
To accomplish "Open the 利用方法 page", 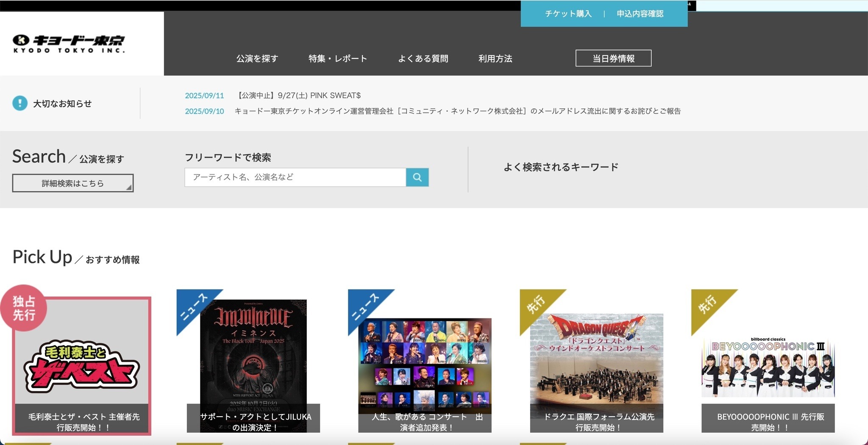I will pyautogui.click(x=496, y=59).
